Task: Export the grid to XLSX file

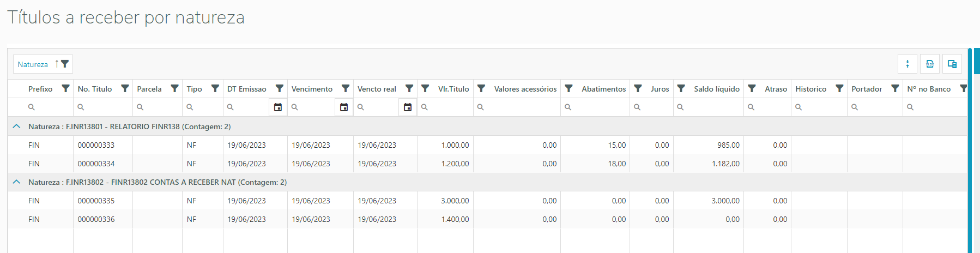Action: 930,64
